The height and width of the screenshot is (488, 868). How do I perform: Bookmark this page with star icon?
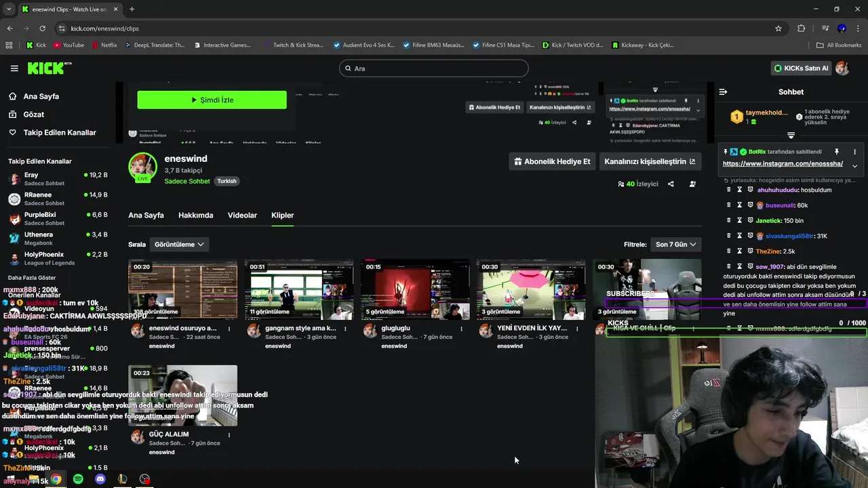coord(778,28)
